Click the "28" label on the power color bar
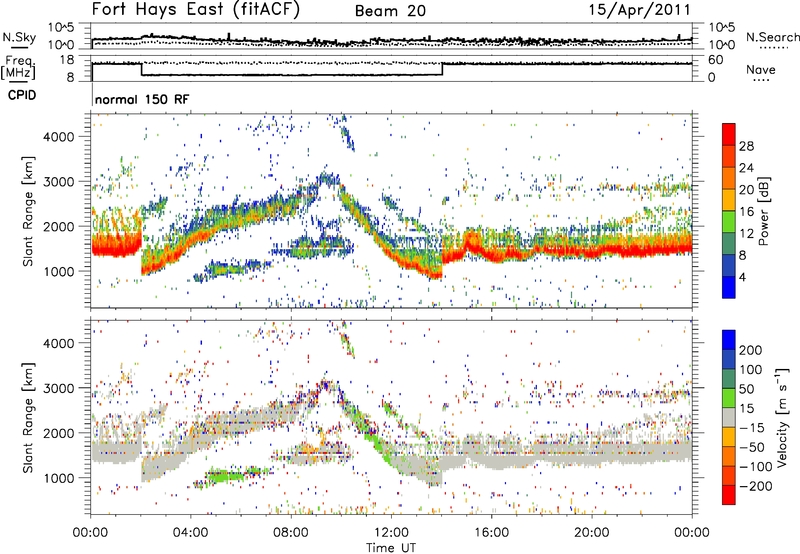This screenshot has height=554, width=800. pos(746,146)
